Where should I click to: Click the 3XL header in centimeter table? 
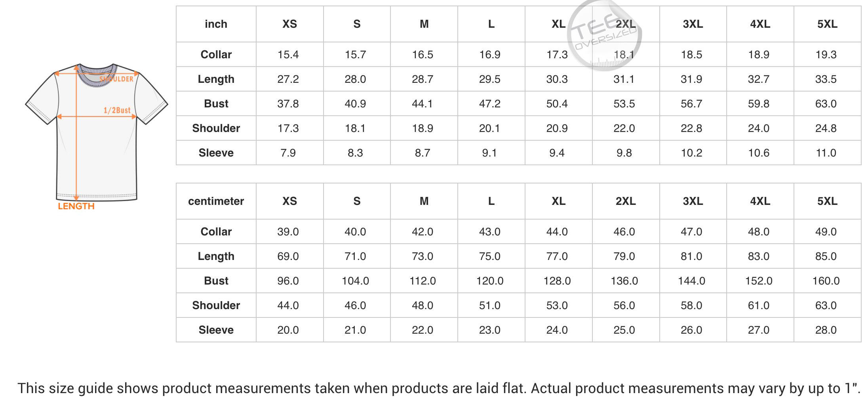693,201
